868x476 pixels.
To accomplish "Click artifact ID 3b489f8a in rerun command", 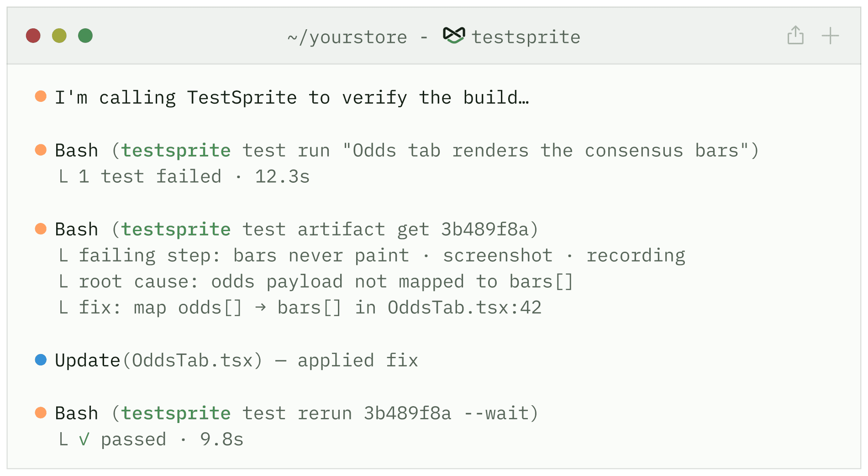I will (407, 413).
